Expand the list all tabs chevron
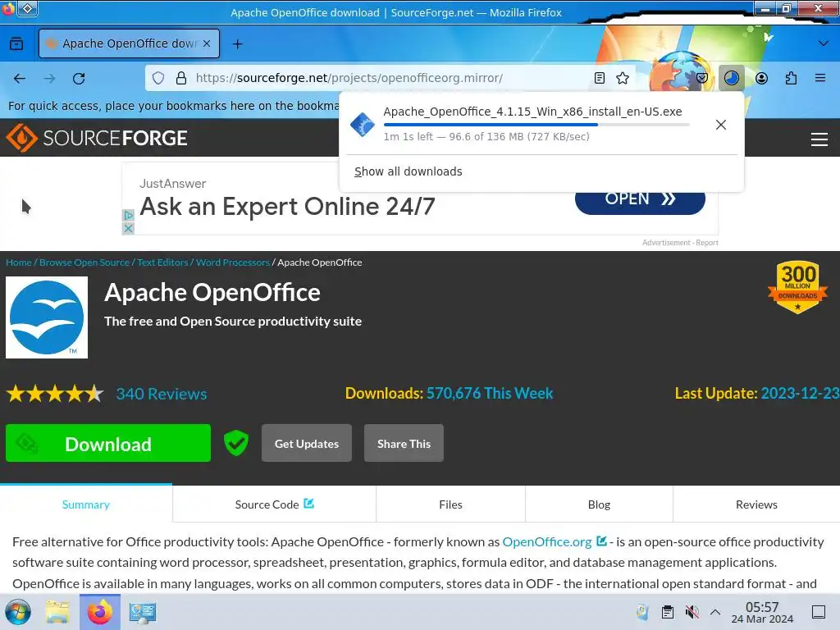This screenshot has height=630, width=840. 824,43
